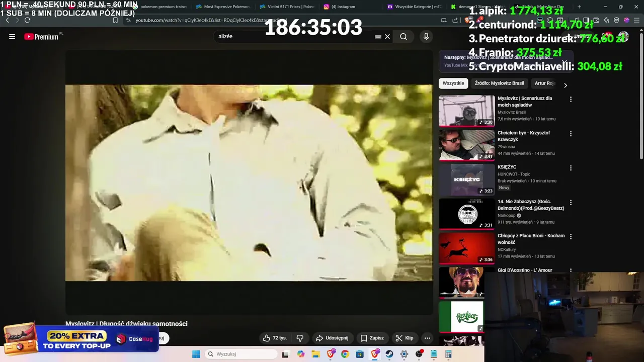Create a clip with Klip button
The image size is (644, 362).
(x=404, y=338)
